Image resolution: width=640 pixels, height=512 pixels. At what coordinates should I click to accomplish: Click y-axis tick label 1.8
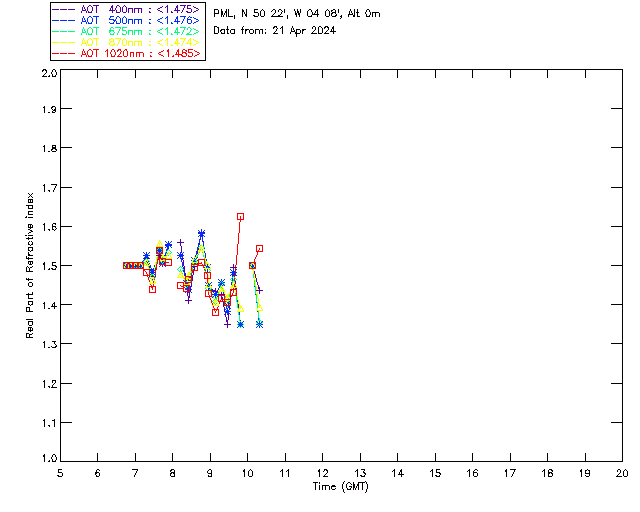click(49, 148)
